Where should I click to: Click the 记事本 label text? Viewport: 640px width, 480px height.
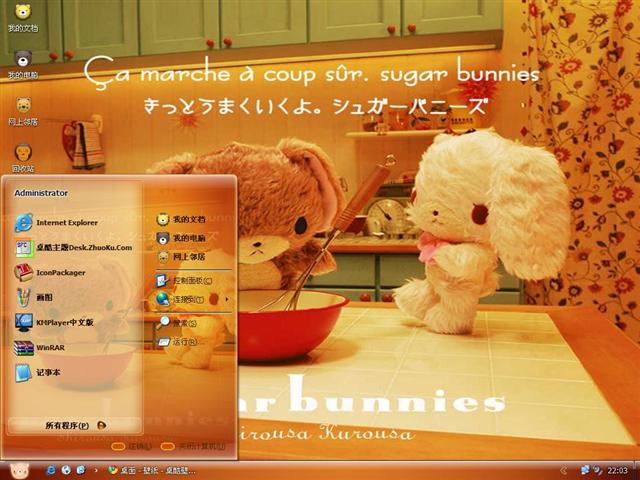(48, 373)
